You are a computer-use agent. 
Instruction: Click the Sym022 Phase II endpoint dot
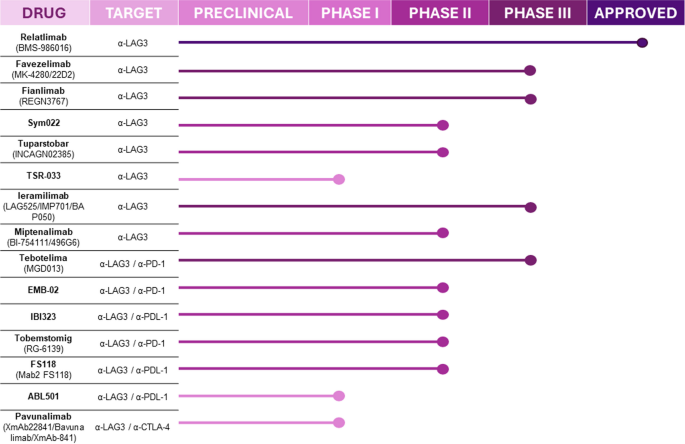pos(443,125)
